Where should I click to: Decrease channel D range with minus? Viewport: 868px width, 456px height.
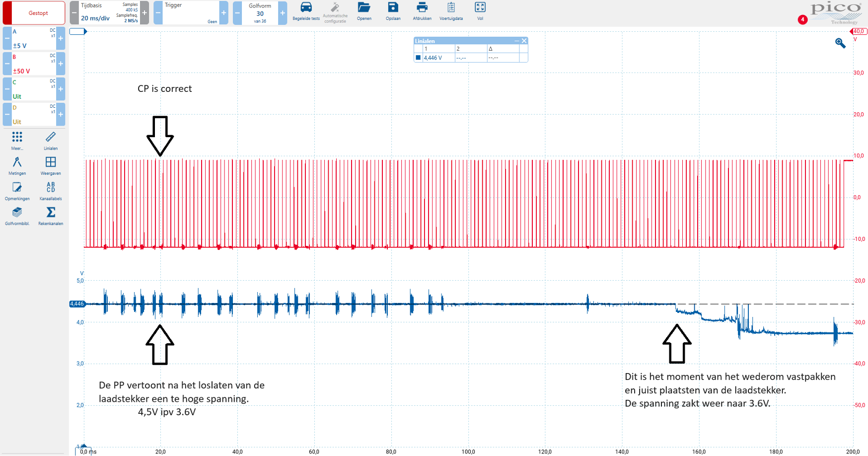(7, 114)
